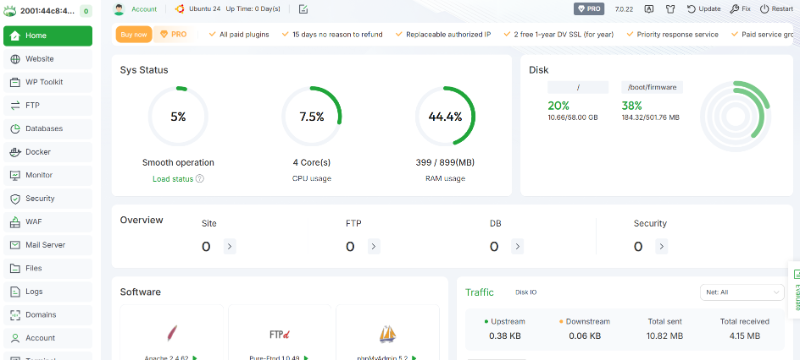800x360 pixels.
Task: Open the Website section in the sidebar
Action: click(x=47, y=59)
